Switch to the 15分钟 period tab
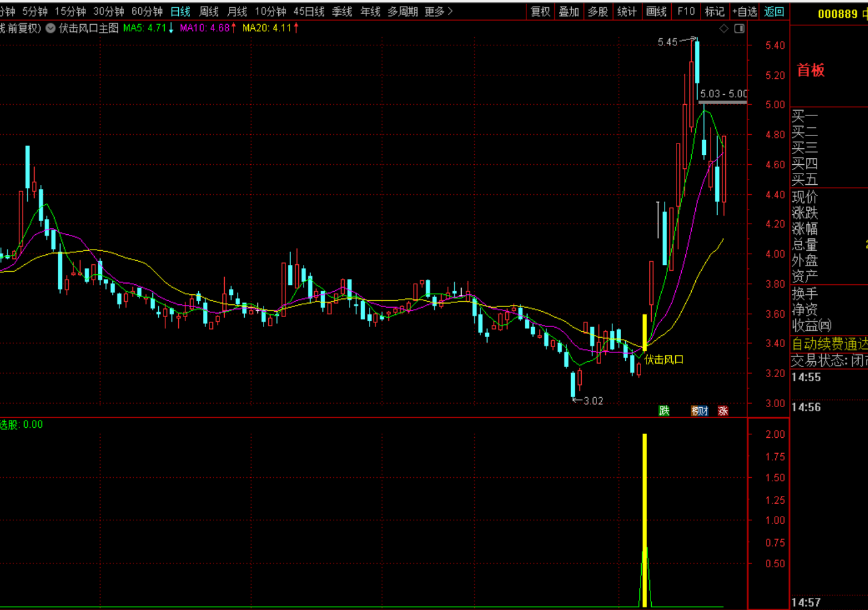Screen dimensions: 868x610 click(70, 11)
